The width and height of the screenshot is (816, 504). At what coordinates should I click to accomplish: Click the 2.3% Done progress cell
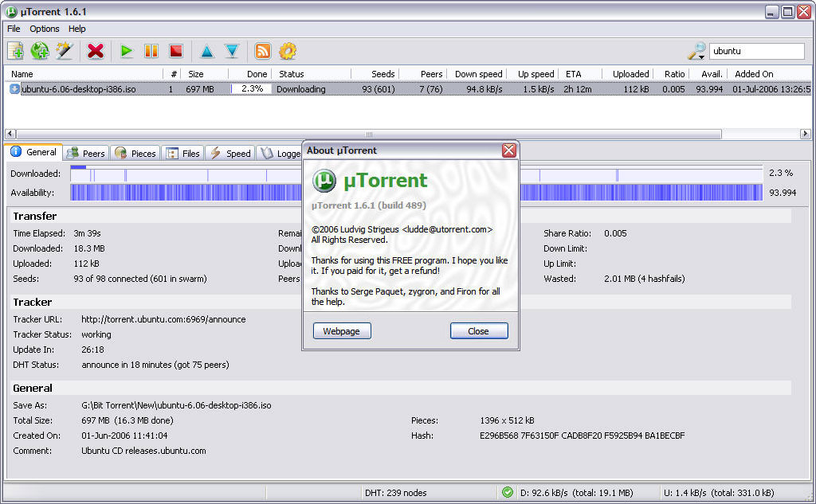tap(252, 89)
